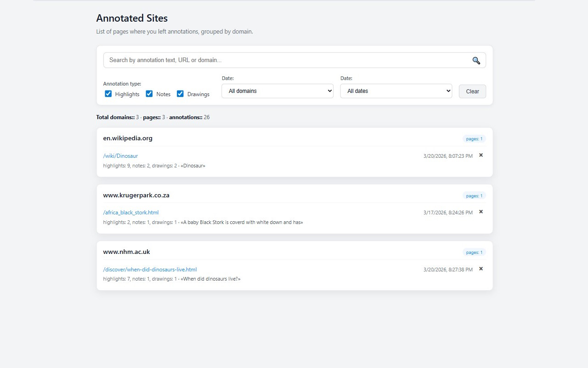Click the pages badge for www.nhm.ac.uk
588x368 pixels.
[474, 252]
